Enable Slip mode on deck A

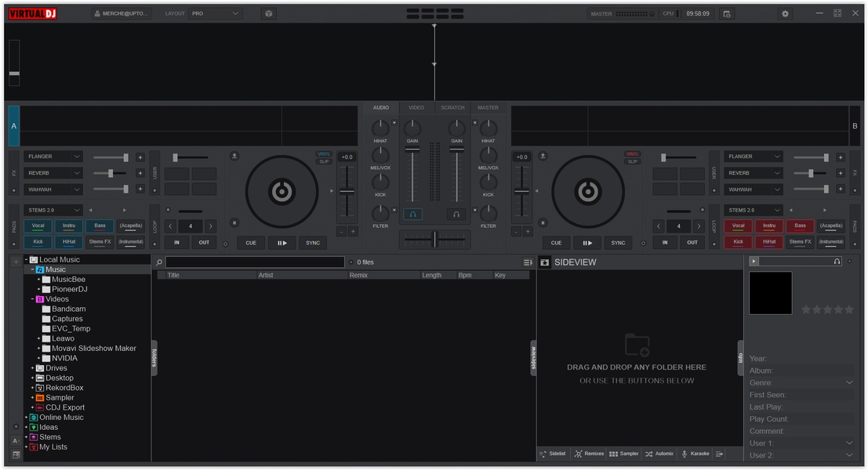pyautogui.click(x=324, y=161)
